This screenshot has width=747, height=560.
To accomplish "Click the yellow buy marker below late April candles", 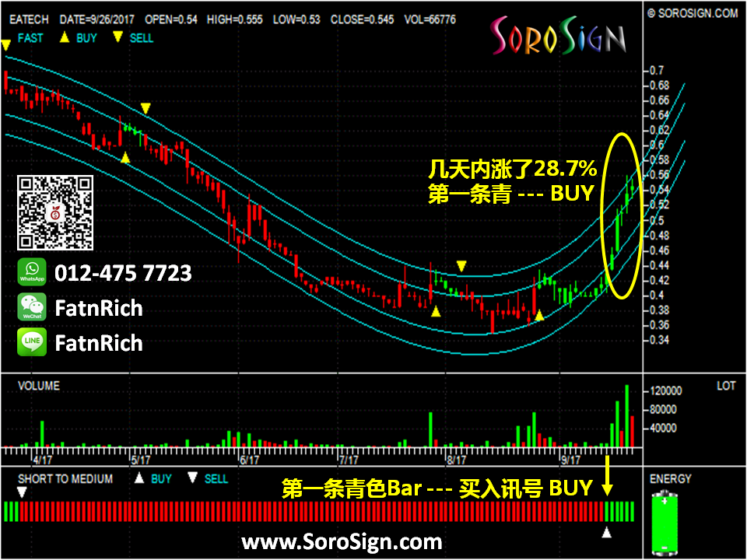I will coord(125,158).
